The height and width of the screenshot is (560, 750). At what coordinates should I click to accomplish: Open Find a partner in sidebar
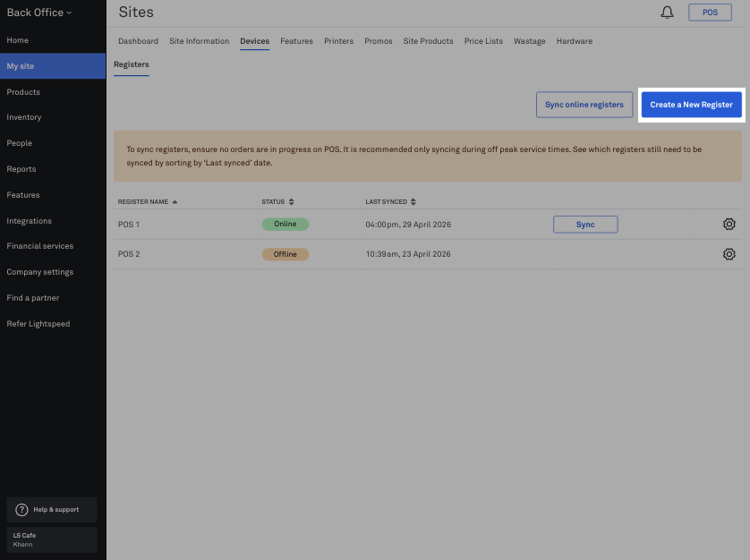pos(53,298)
